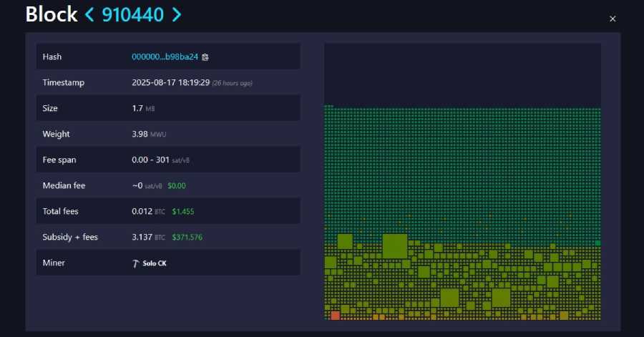Click the total fees 0.012 BTC value

148,211
